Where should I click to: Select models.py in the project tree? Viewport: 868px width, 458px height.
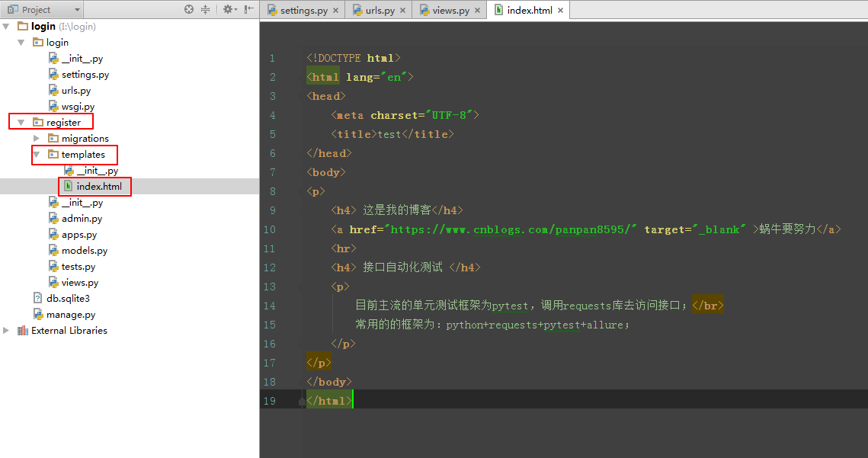point(78,251)
